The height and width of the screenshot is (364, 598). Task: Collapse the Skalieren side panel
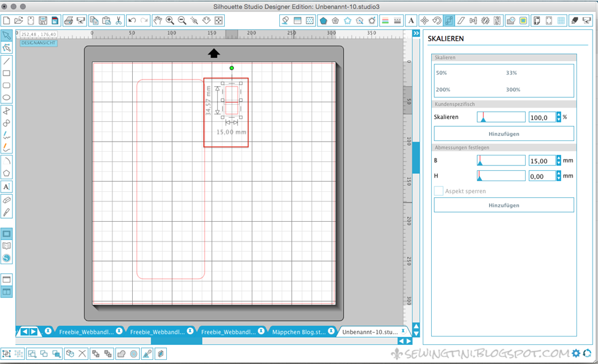[416, 33]
